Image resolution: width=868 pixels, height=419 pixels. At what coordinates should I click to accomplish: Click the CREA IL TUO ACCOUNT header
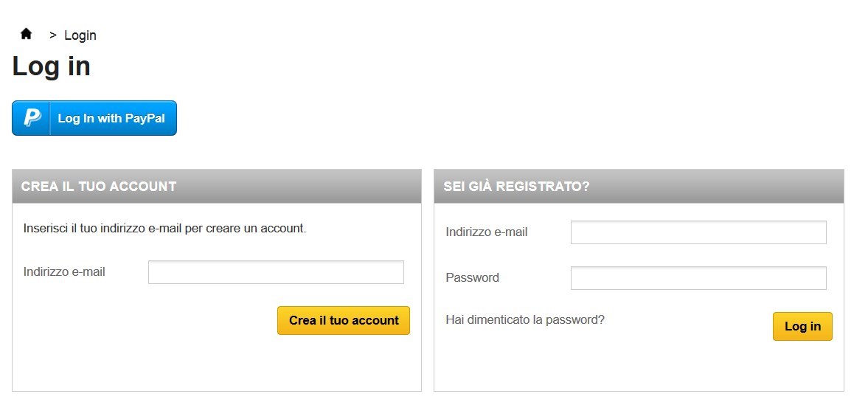click(99, 187)
